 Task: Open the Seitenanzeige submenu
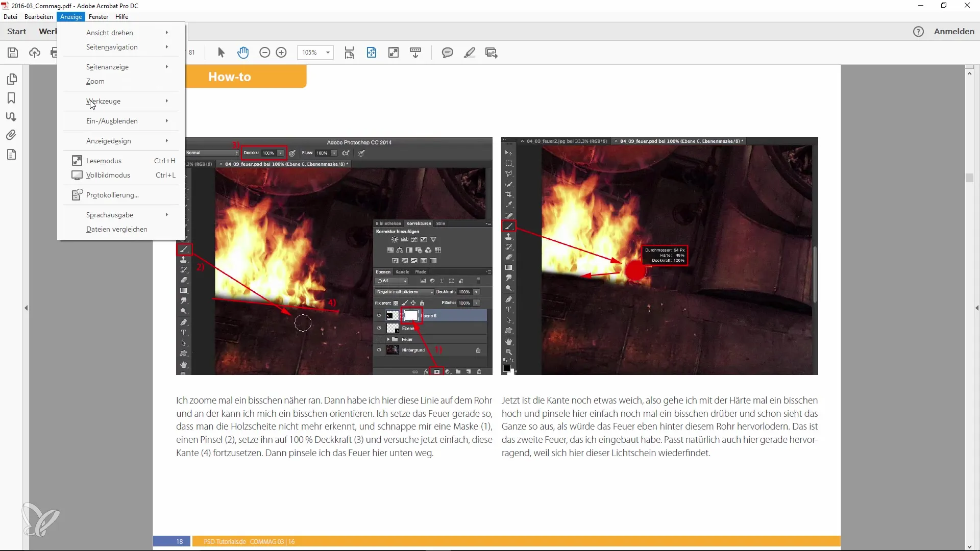coord(121,67)
